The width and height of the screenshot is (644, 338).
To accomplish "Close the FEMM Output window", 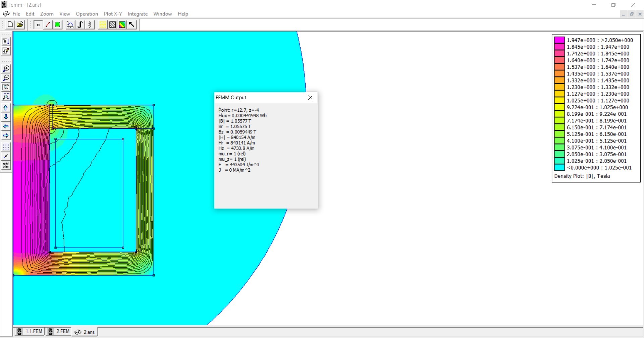I will pos(310,98).
